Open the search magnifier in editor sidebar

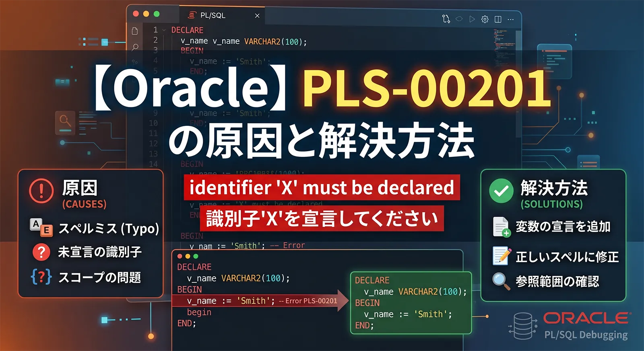click(x=135, y=47)
